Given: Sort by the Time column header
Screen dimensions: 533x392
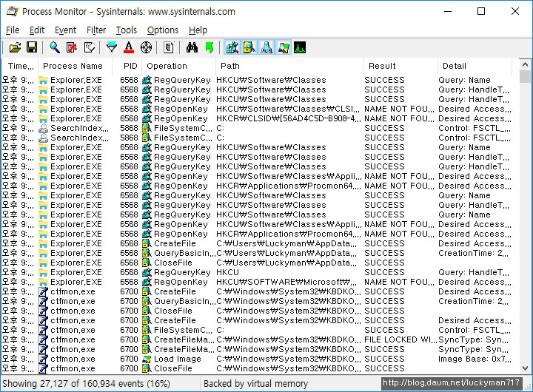Looking at the screenshot, I should coord(20,66).
